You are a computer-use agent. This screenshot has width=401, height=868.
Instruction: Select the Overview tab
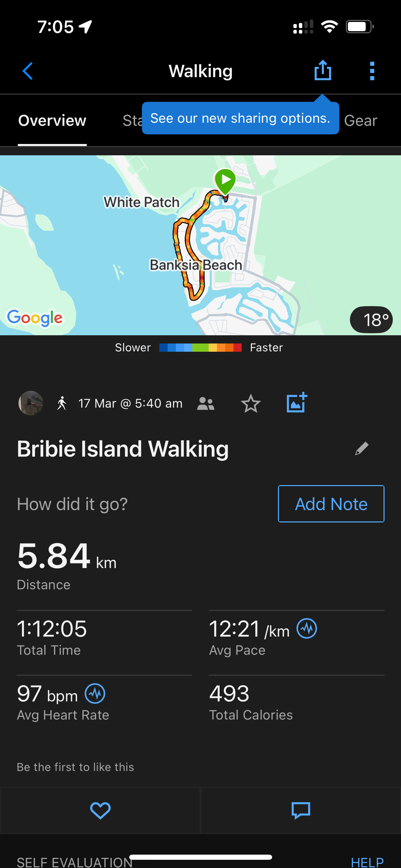pos(52,121)
